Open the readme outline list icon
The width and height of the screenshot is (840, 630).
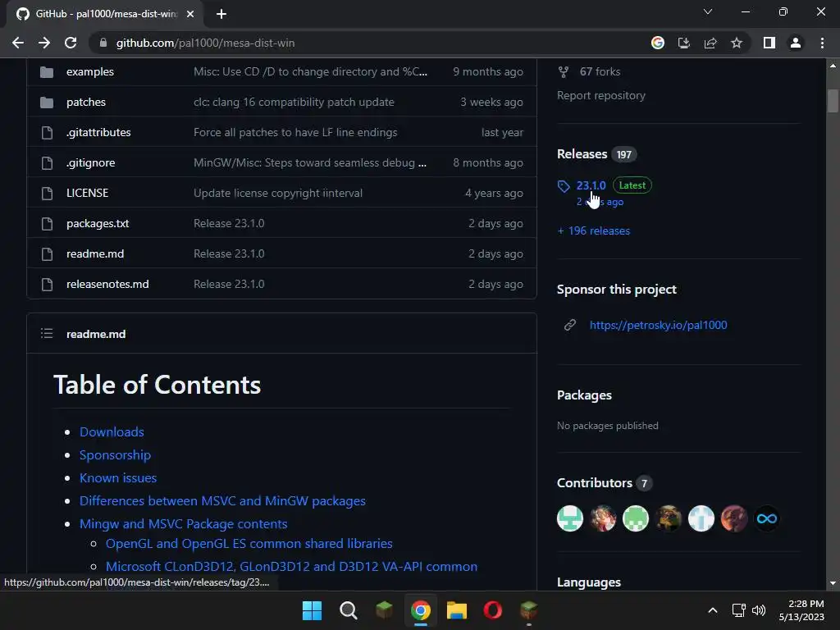47,334
